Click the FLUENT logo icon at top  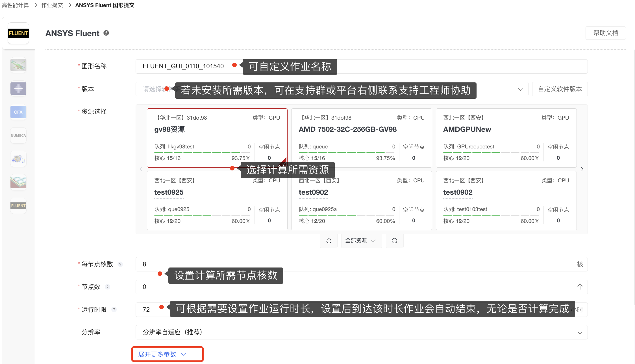pyautogui.click(x=18, y=33)
